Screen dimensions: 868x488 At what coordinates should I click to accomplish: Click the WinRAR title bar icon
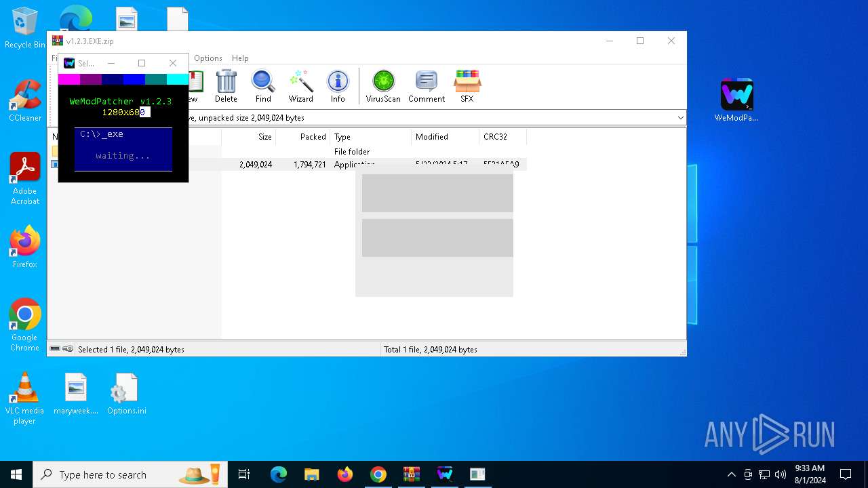pyautogui.click(x=58, y=41)
